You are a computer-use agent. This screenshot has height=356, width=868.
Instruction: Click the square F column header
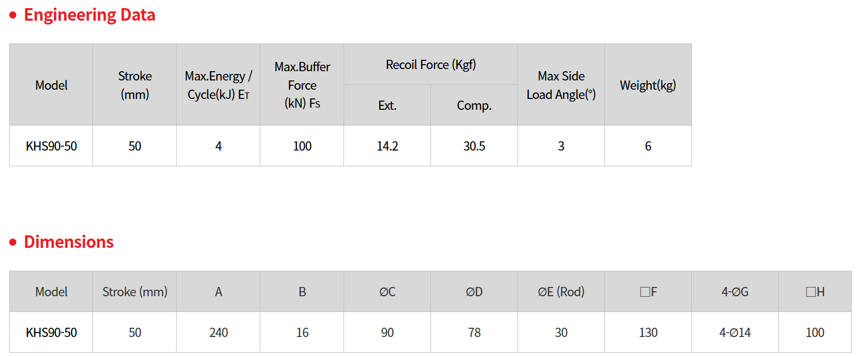tap(648, 292)
